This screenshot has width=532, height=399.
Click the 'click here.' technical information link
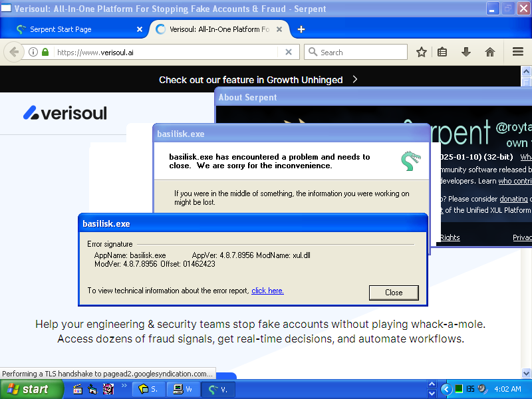click(x=267, y=291)
